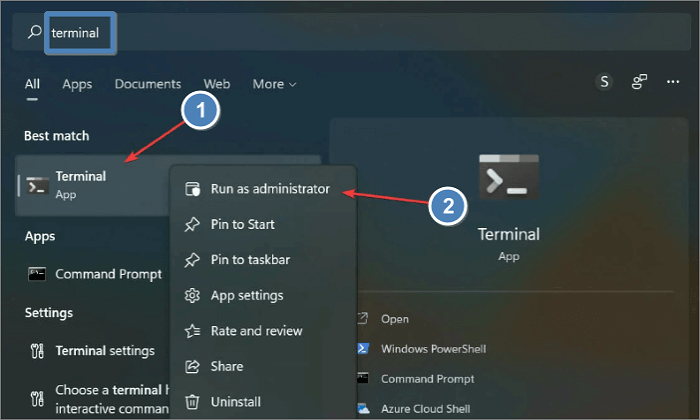Click the Azure Cloud Shell icon
The width and height of the screenshot is (700, 420).
(x=363, y=408)
